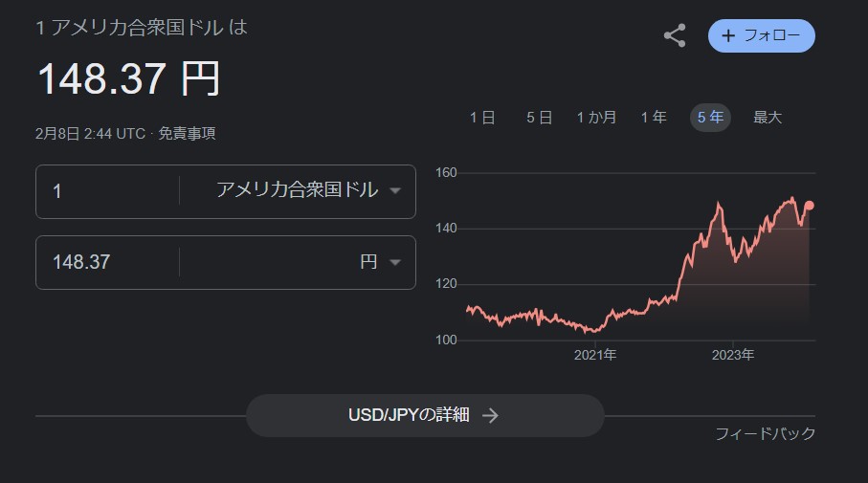Click the share icon
The height and width of the screenshot is (483, 868).
(675, 35)
